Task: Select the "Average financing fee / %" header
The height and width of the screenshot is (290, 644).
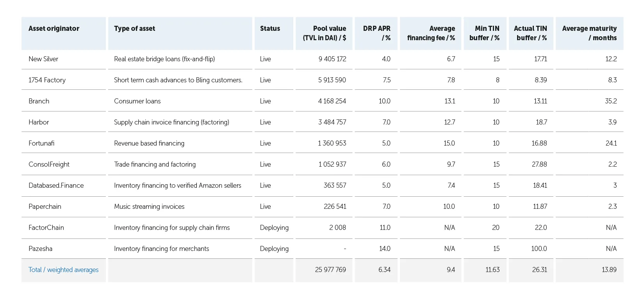Action: click(431, 33)
